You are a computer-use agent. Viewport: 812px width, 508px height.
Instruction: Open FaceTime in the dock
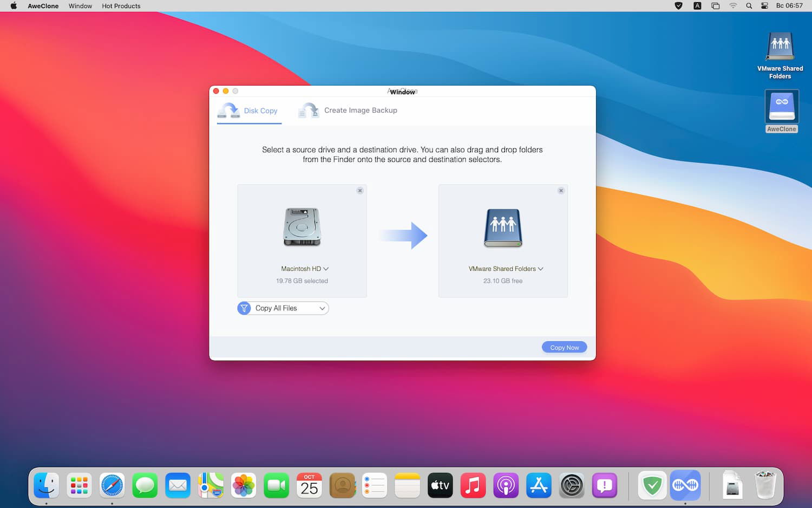(276, 485)
